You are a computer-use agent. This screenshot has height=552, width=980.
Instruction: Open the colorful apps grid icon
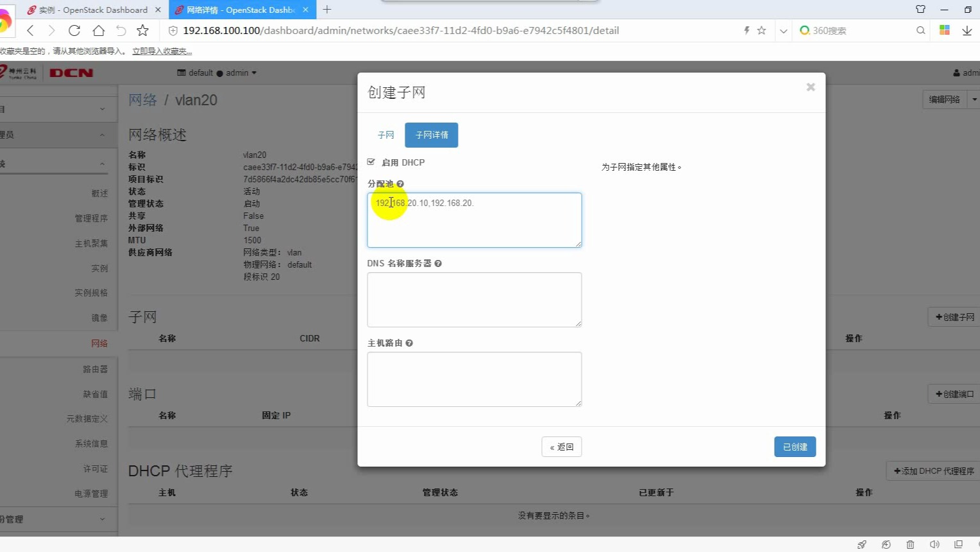click(944, 30)
